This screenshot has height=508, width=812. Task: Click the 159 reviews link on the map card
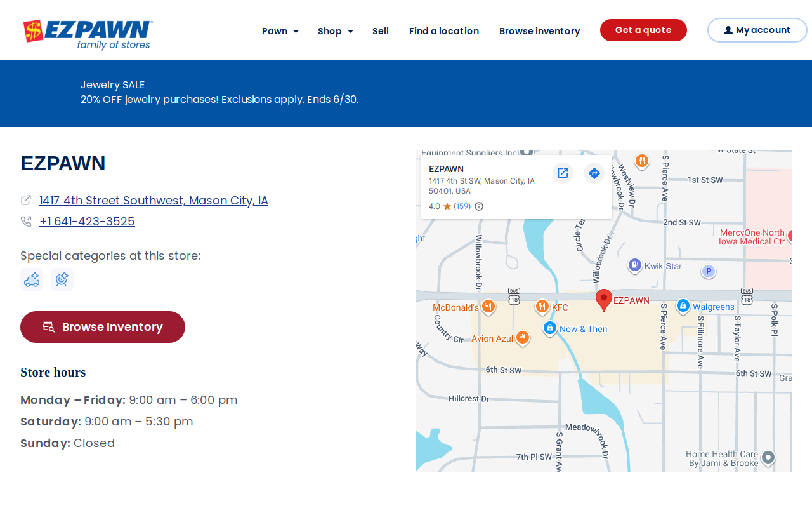coord(462,206)
